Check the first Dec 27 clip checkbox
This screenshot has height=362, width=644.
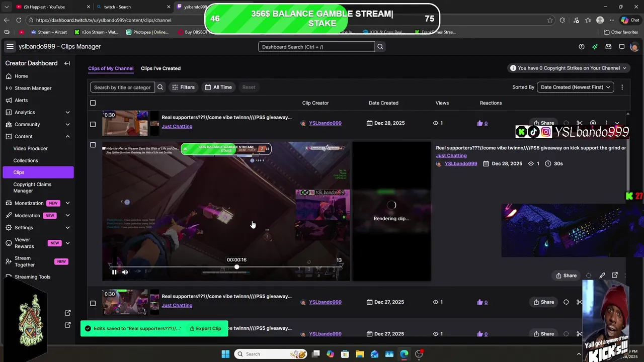pos(93,303)
